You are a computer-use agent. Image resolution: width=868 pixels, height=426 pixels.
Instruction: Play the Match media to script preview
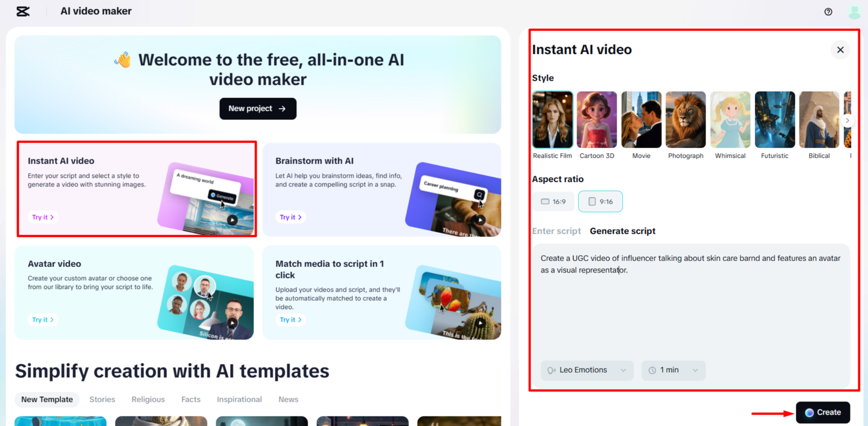tap(480, 323)
